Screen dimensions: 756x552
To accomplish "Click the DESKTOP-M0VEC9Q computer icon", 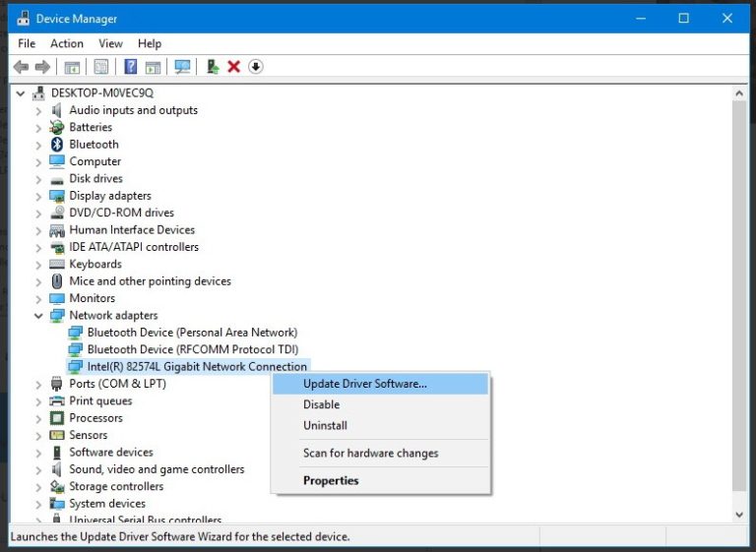I will pyautogui.click(x=39, y=93).
